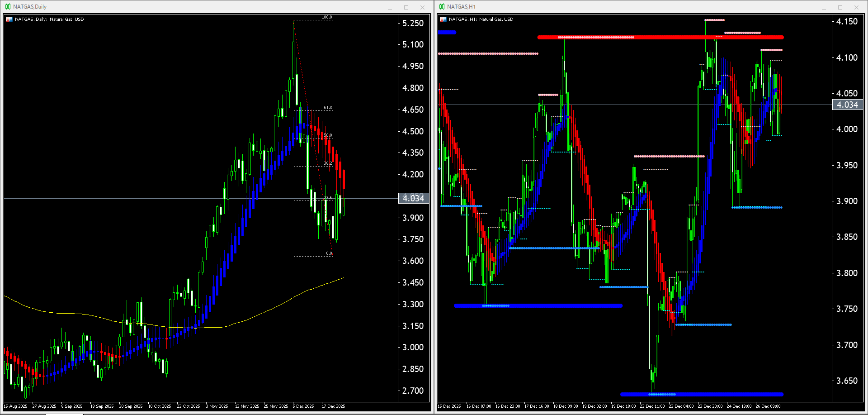Click the '3 Nov 2025' date on Daily axis
The width and height of the screenshot is (868, 415).
click(x=217, y=406)
